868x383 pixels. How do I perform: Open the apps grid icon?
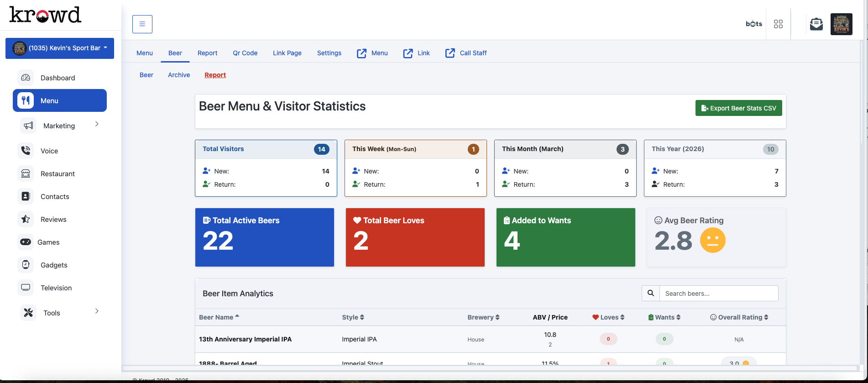(778, 24)
